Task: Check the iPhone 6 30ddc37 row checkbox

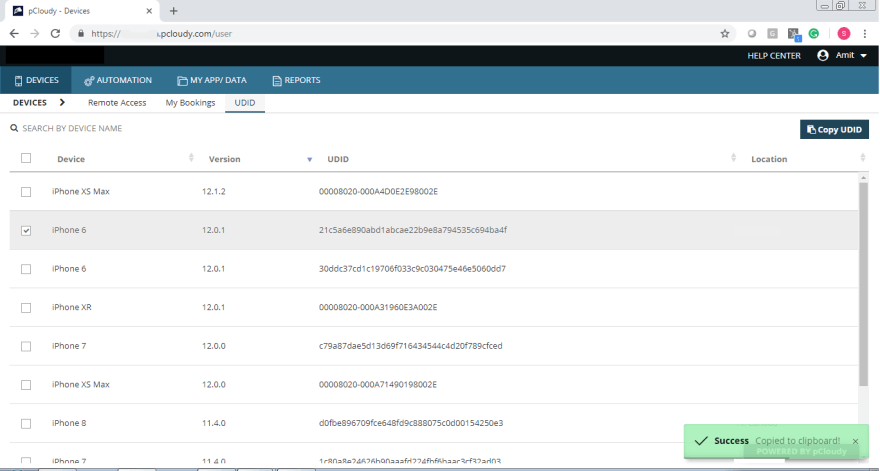Action: [26, 269]
